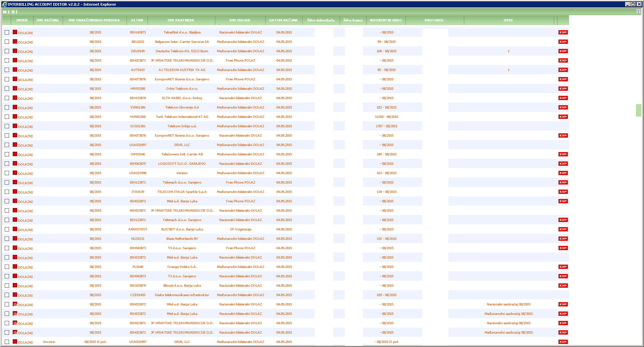This screenshot has width=644, height=347.
Task: Click the Internet Explorer icon in title bar
Action: (x=4, y=4)
